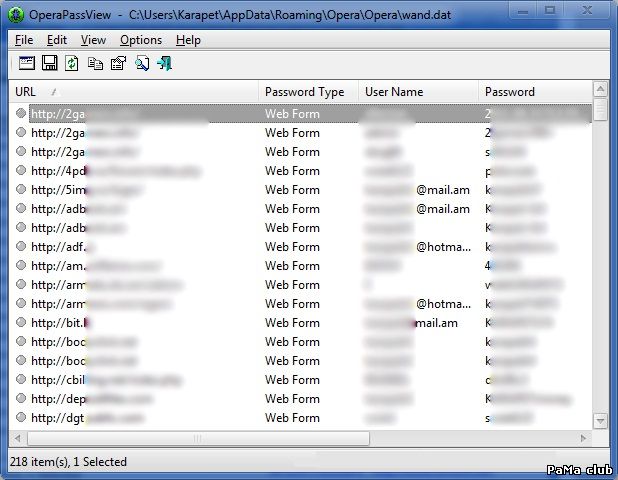This screenshot has width=618, height=480.
Task: Click the horizontal scrollbar right arrow
Action: coord(584,438)
